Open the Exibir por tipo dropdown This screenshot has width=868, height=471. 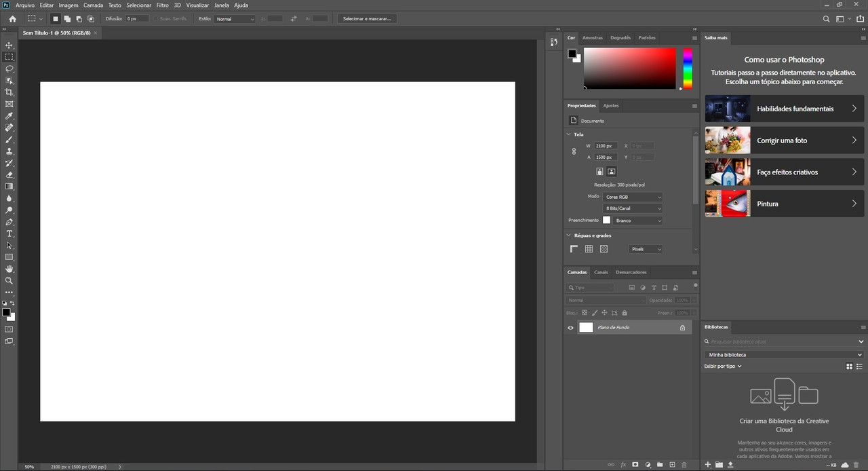723,366
